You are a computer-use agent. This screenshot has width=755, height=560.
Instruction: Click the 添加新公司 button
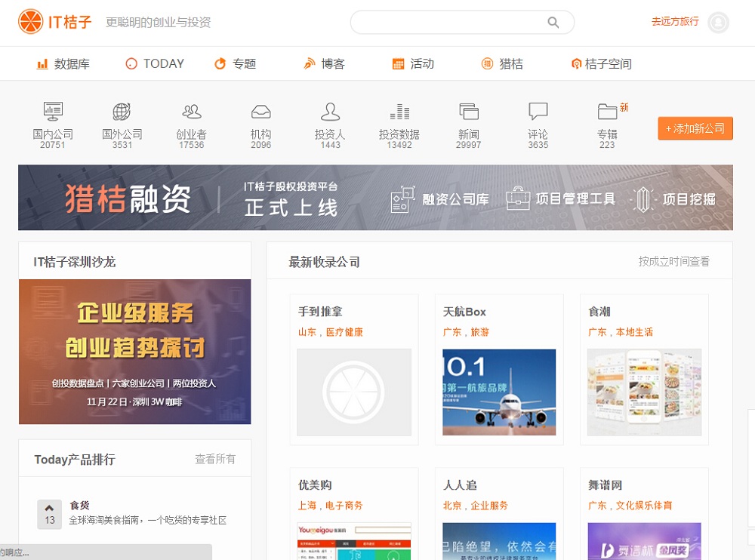(x=695, y=128)
